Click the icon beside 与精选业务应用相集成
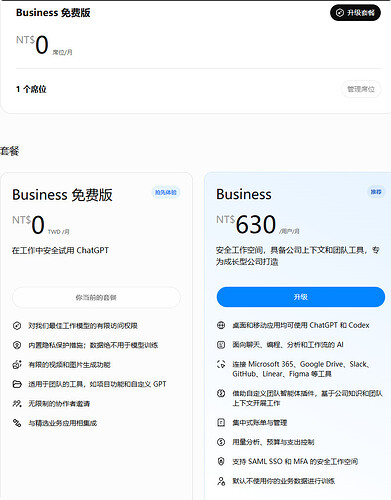Screen dimensions: 391x500 [17, 423]
